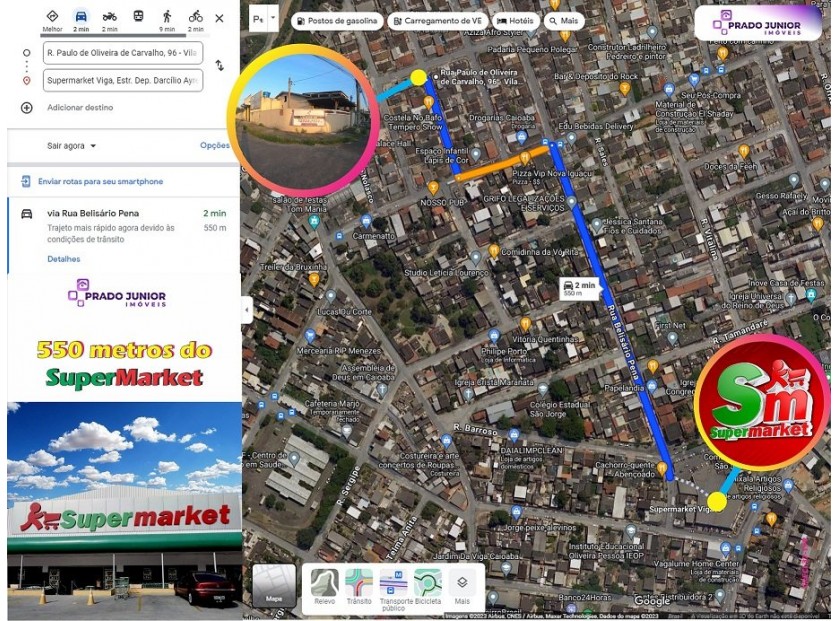Click Adicionar destino text
This screenshot has height=621, width=839.
(80, 108)
